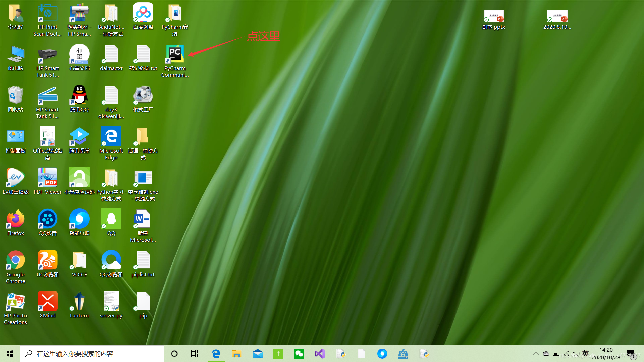Open PDF-Viewer shortcut
644x362 pixels.
pyautogui.click(x=47, y=182)
